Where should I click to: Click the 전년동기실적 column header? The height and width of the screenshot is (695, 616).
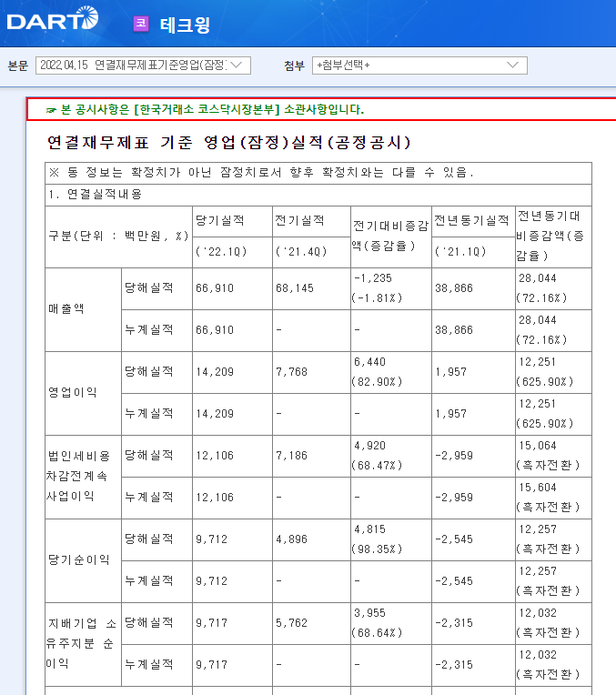(x=471, y=220)
